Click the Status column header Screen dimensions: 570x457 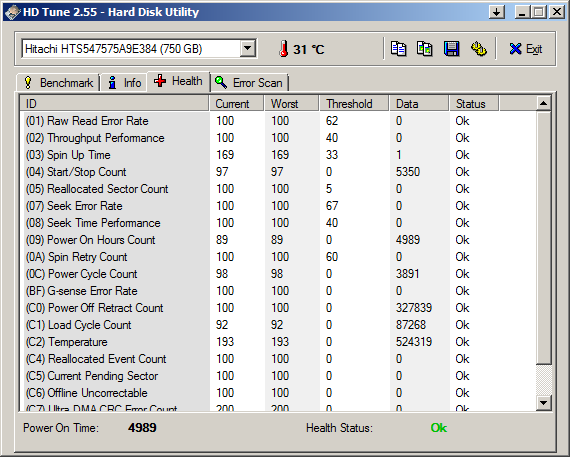click(x=474, y=104)
